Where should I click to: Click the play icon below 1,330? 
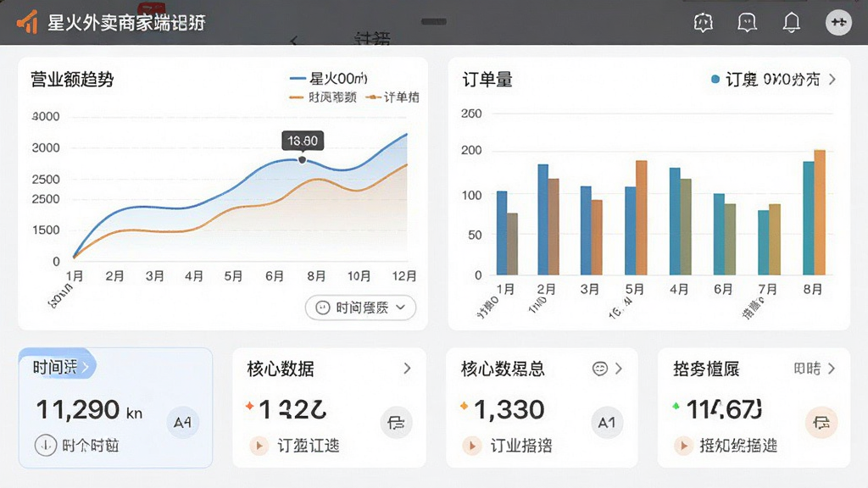pyautogui.click(x=471, y=446)
